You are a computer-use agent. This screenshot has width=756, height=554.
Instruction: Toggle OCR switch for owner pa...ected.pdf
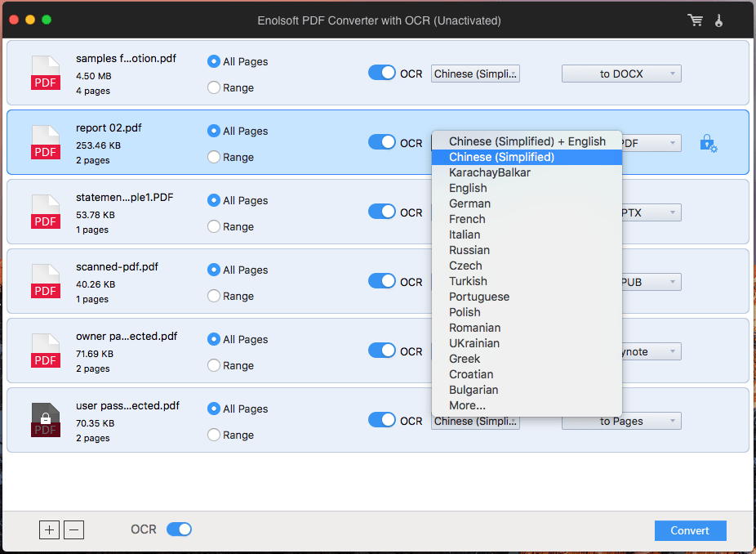pyautogui.click(x=382, y=351)
